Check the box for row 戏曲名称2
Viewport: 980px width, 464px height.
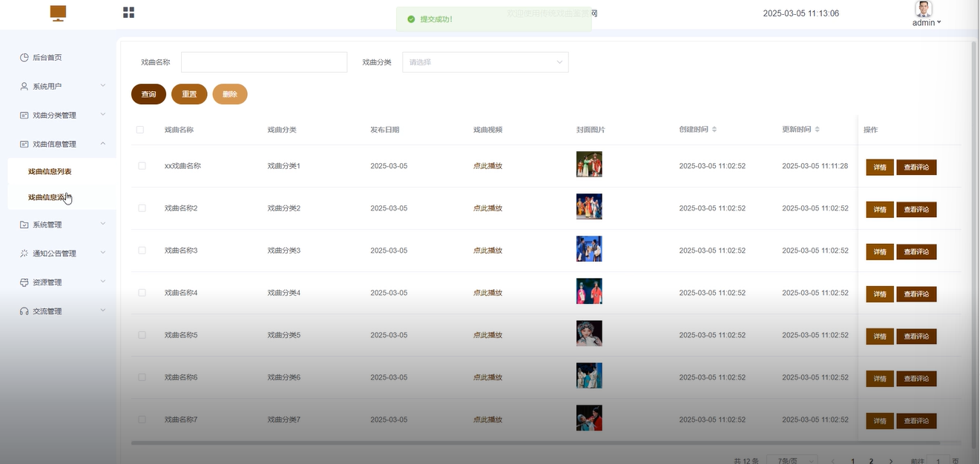pyautogui.click(x=142, y=208)
